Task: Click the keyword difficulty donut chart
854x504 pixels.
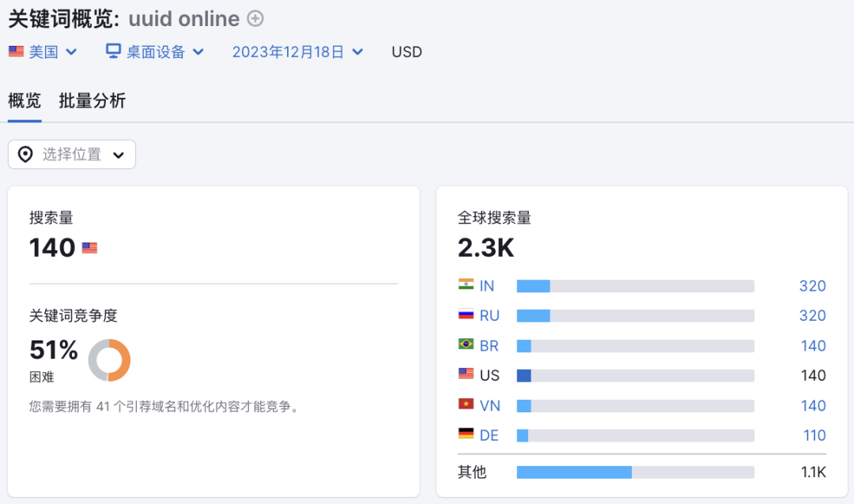Action: pyautogui.click(x=109, y=360)
